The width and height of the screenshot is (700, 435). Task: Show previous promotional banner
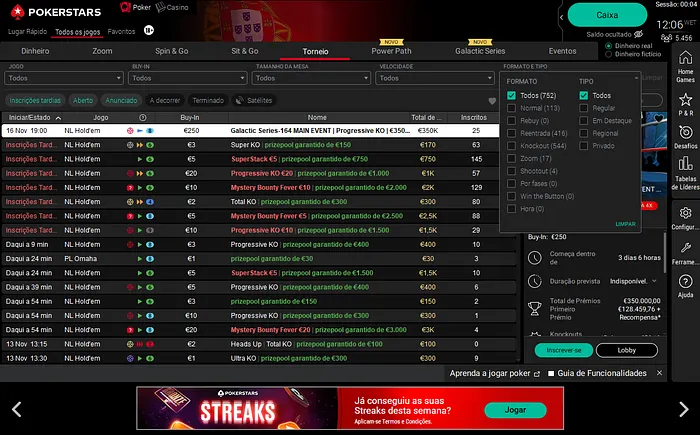(x=17, y=409)
